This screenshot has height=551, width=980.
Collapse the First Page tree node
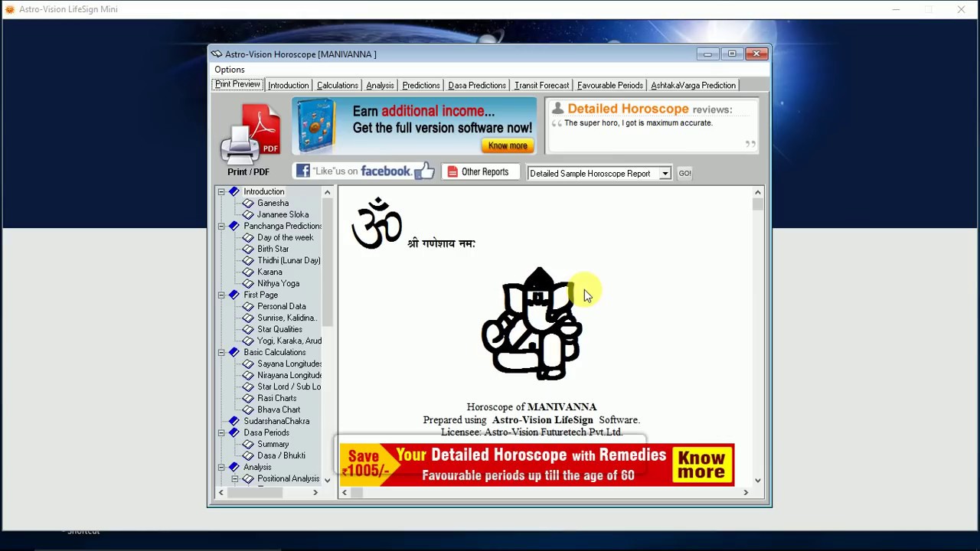[x=221, y=295]
